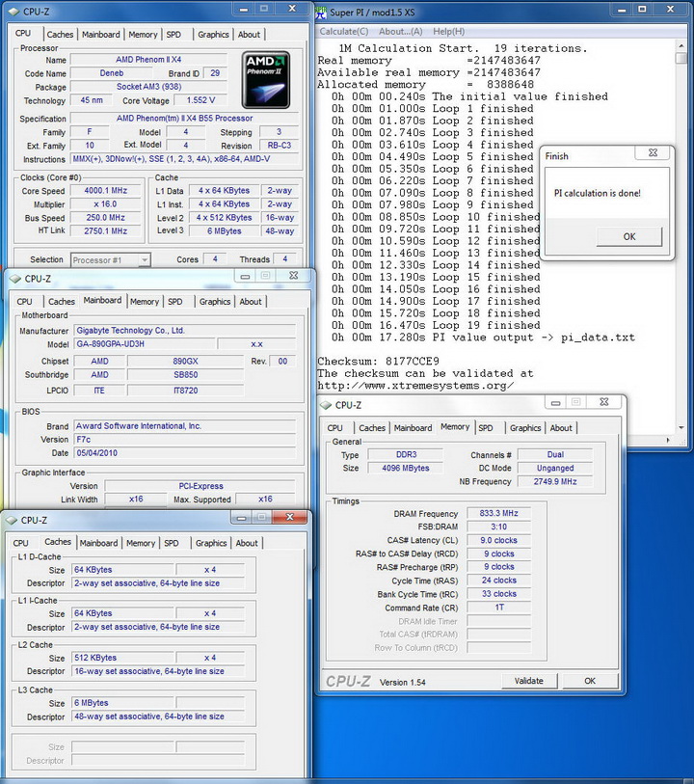Click CPU-Z icon in Mainboard window title bar
The width and height of the screenshot is (694, 784).
pyautogui.click(x=15, y=279)
